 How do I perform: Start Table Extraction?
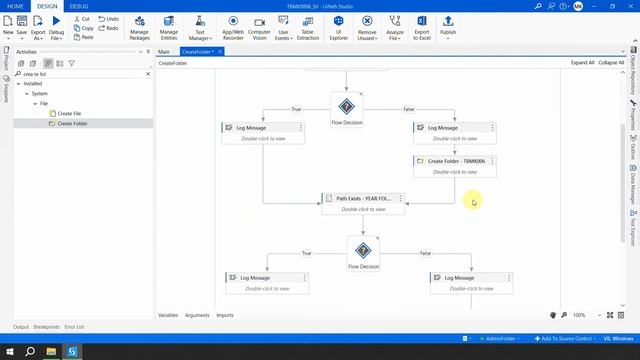click(308, 28)
